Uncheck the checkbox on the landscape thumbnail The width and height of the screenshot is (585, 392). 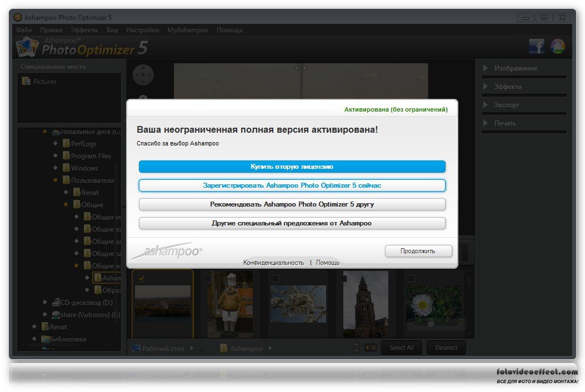(141, 279)
